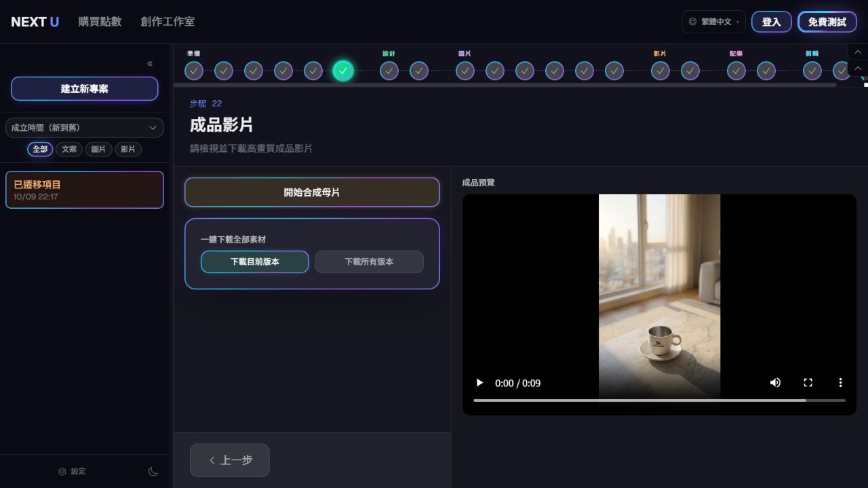
Task: Open the 繁體中文 language dropdown
Action: [713, 22]
